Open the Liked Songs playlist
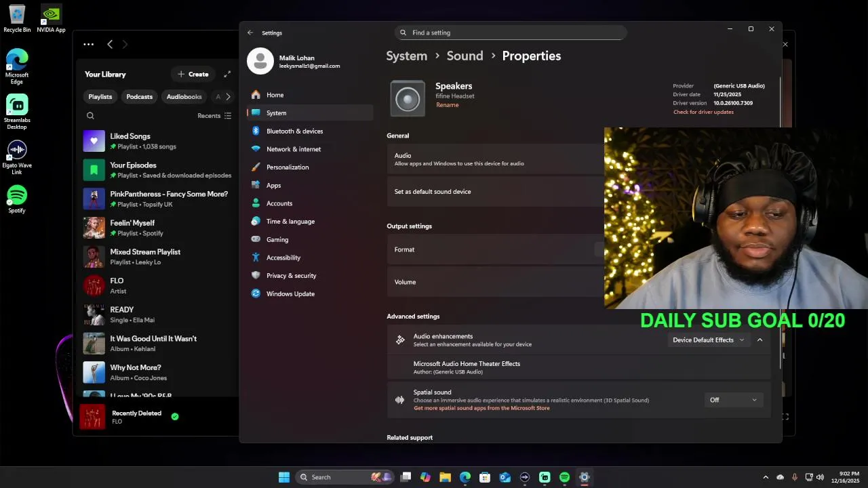 pyautogui.click(x=157, y=141)
